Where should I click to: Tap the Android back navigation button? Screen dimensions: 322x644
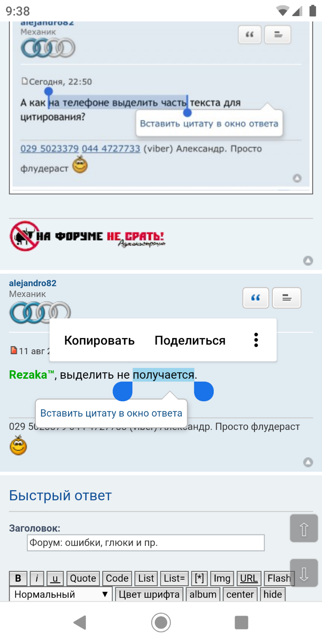80,622
